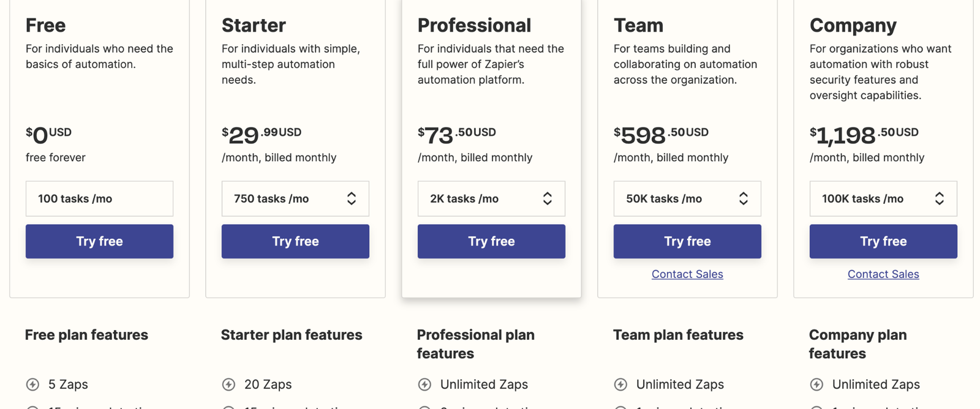Click the "5 Zaps" feature text
The image size is (980, 409).
(68, 385)
